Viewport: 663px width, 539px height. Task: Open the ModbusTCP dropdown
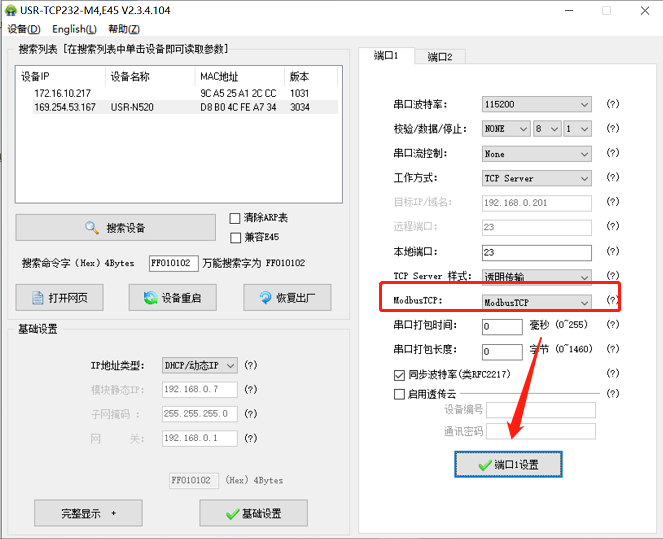pos(537,301)
